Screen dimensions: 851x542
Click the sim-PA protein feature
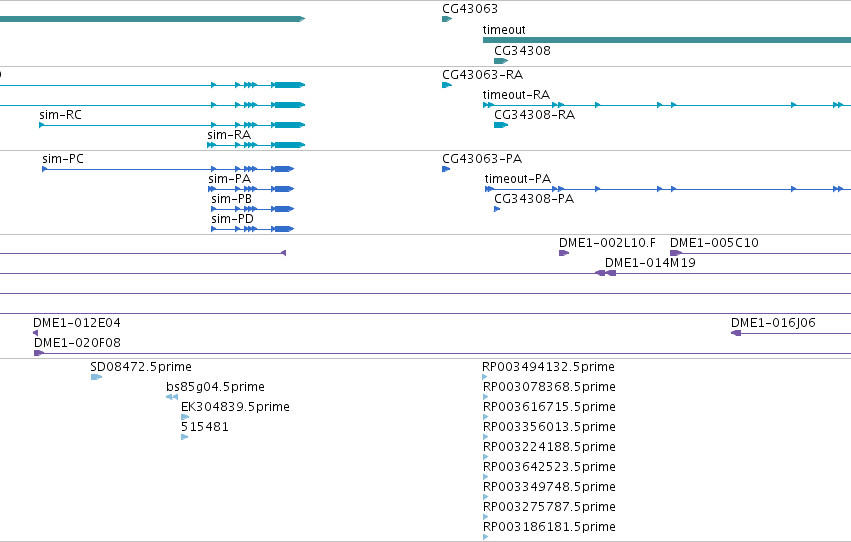click(251, 189)
